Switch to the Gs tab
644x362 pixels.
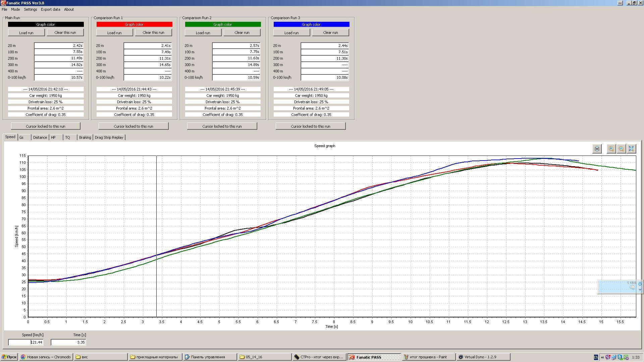tap(24, 137)
